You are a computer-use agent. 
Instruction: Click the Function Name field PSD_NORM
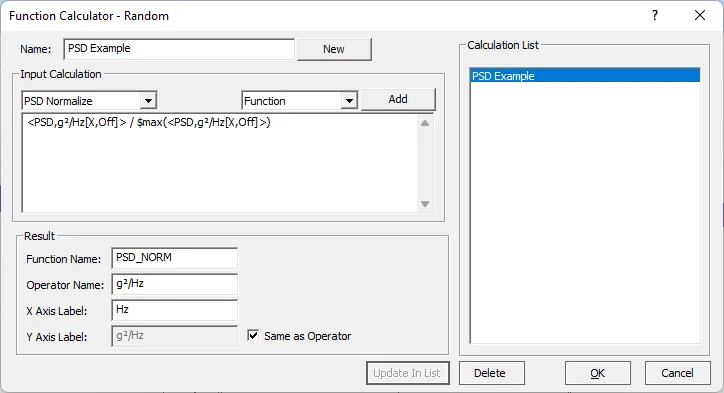(175, 258)
